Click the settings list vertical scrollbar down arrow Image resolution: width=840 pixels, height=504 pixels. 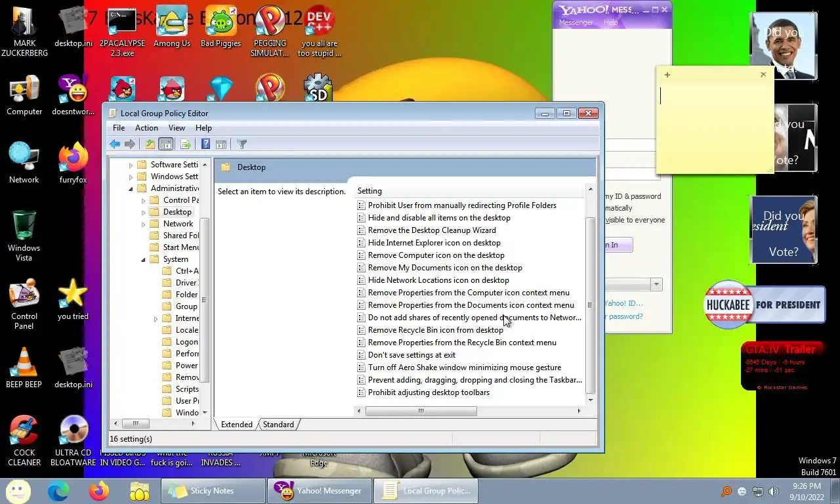point(590,400)
